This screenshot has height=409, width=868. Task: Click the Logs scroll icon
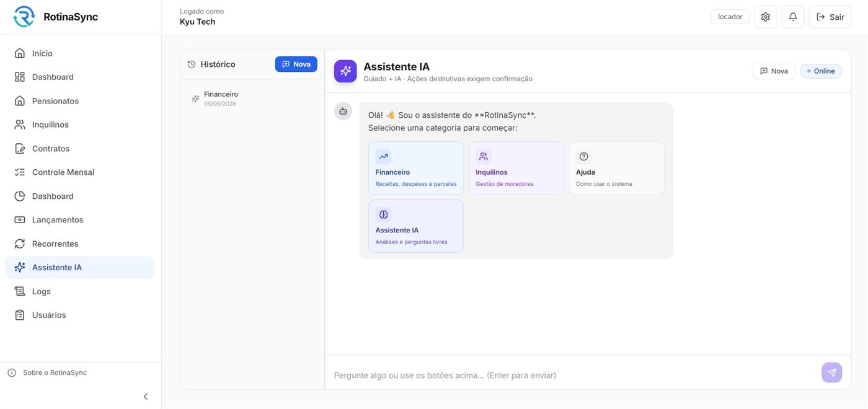pyautogui.click(x=20, y=291)
